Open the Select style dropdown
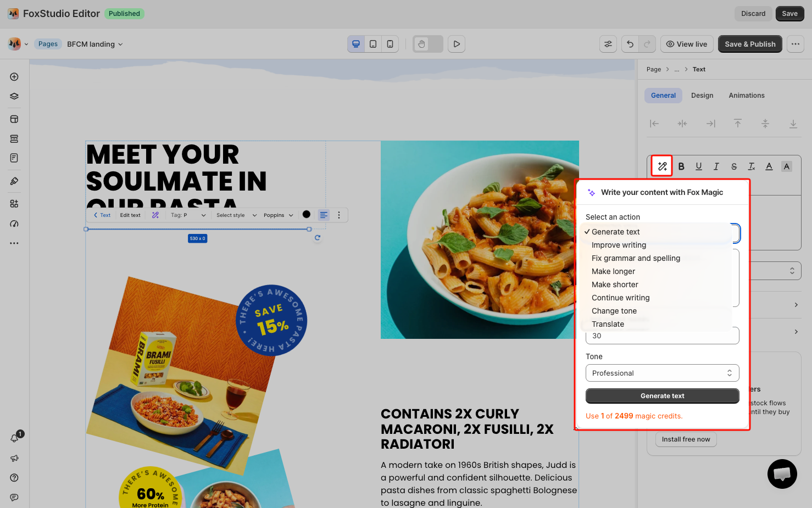 pyautogui.click(x=236, y=215)
